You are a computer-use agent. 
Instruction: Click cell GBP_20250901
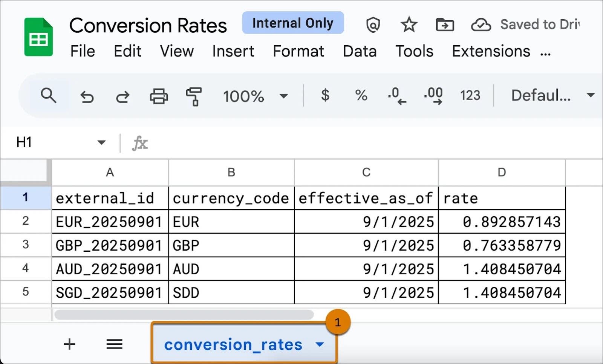(110, 245)
